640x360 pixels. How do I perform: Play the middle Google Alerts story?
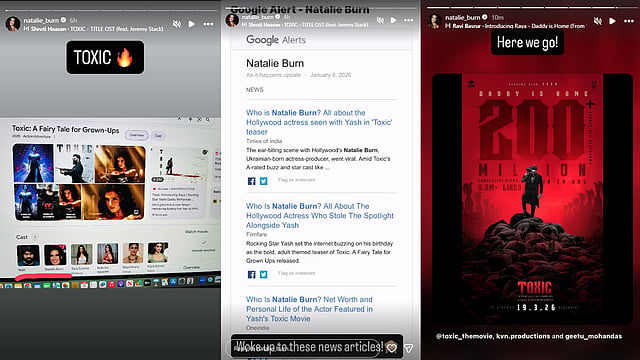393,20
